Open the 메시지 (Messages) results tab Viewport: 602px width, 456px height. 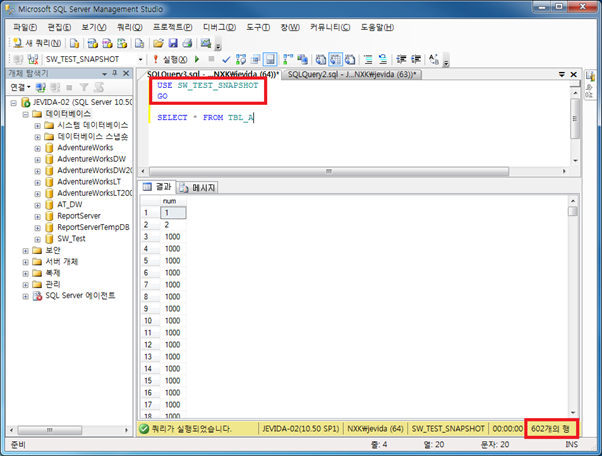[x=198, y=187]
